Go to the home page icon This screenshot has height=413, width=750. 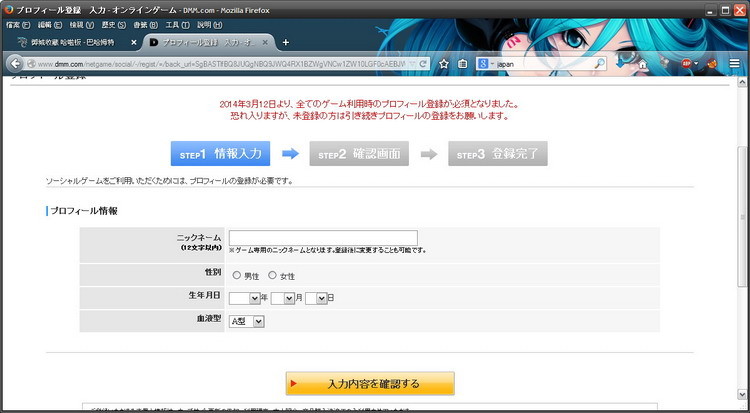642,64
